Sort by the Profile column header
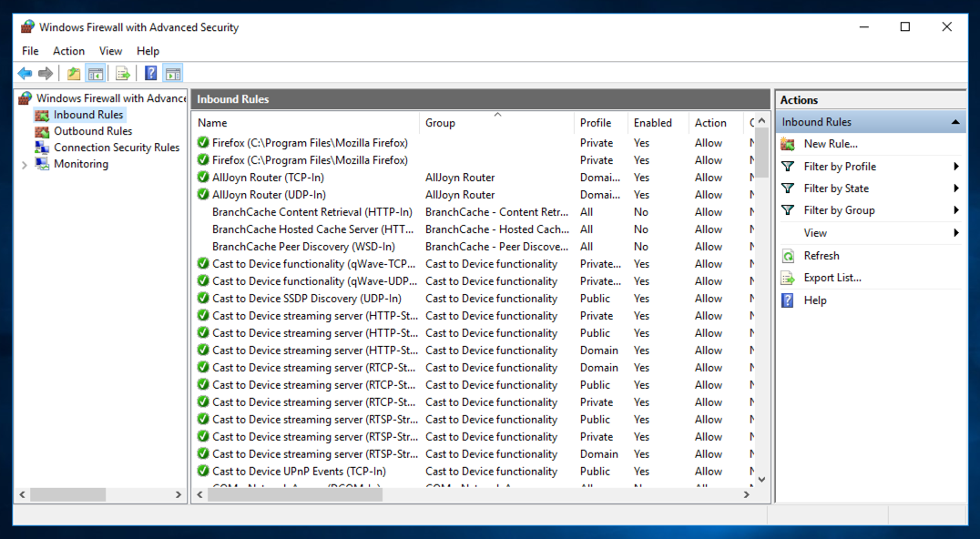Screen dimensions: 980x539 click(601, 123)
